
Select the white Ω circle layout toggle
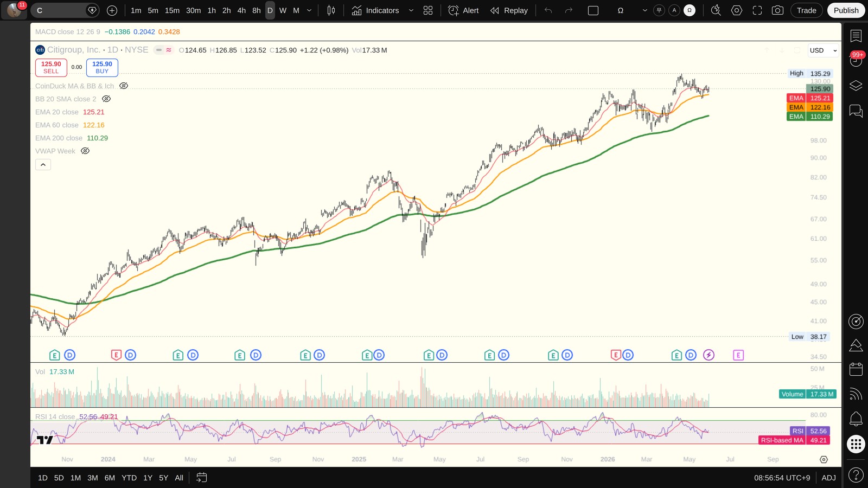pos(690,10)
